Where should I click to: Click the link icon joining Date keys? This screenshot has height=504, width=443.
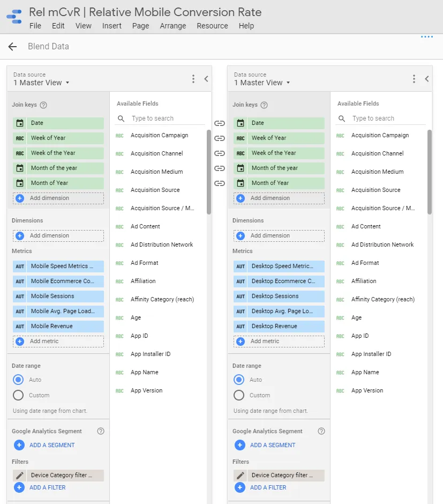(220, 123)
